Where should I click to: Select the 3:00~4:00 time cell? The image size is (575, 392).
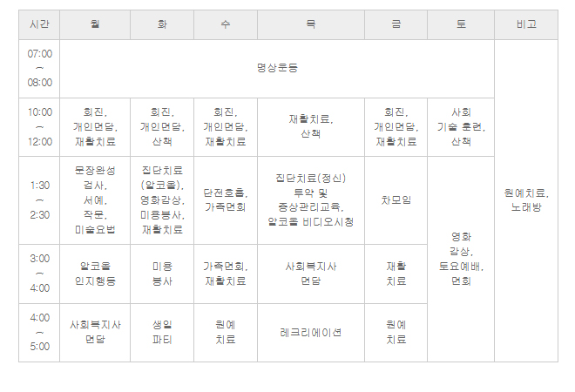tap(39, 274)
